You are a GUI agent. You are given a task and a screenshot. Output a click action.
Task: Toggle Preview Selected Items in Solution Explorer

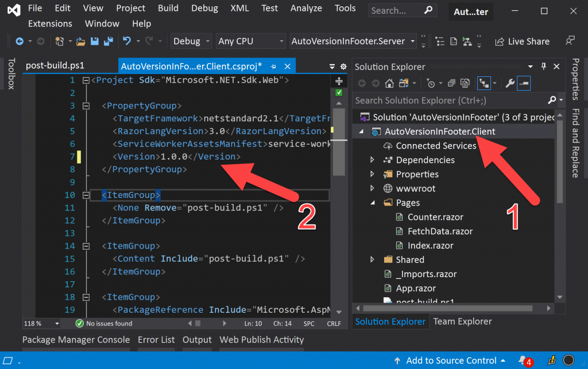coord(524,83)
